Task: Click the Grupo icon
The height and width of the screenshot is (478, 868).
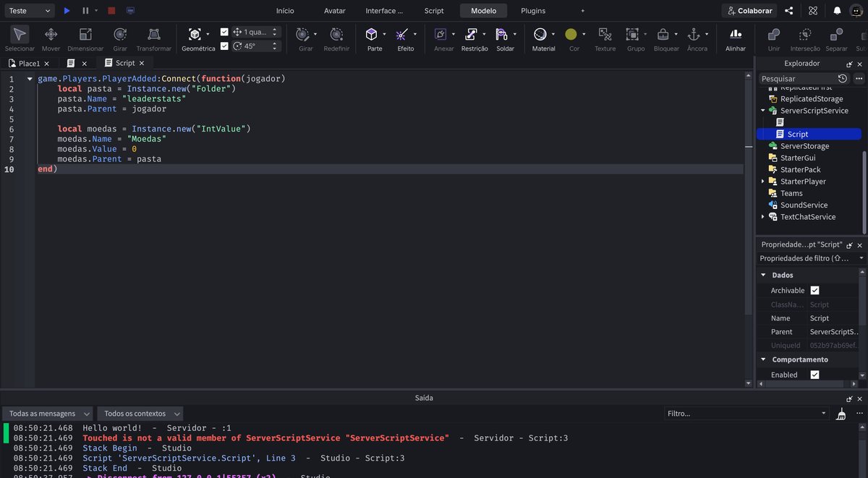Action: point(633,34)
